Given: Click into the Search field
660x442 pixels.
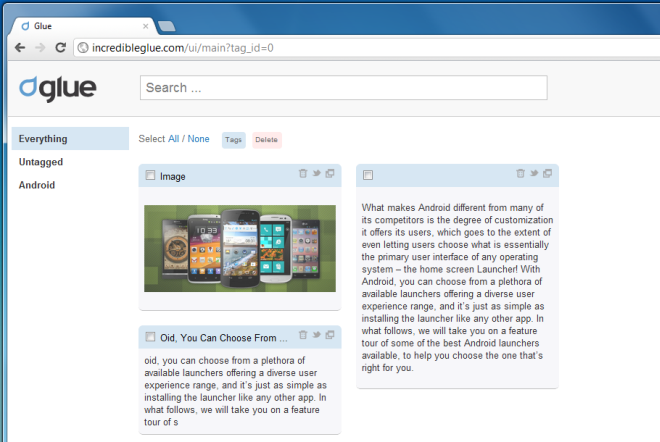Looking at the screenshot, I should click(x=343, y=88).
